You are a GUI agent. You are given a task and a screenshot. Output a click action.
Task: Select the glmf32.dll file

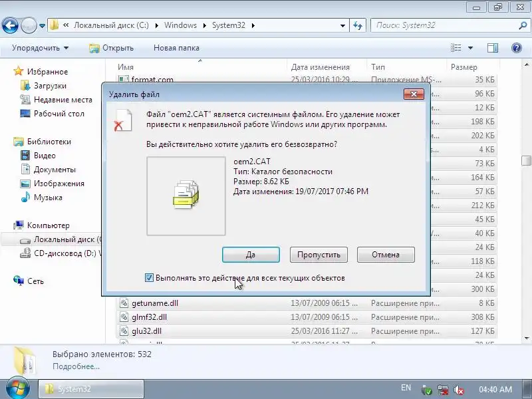coord(149,317)
